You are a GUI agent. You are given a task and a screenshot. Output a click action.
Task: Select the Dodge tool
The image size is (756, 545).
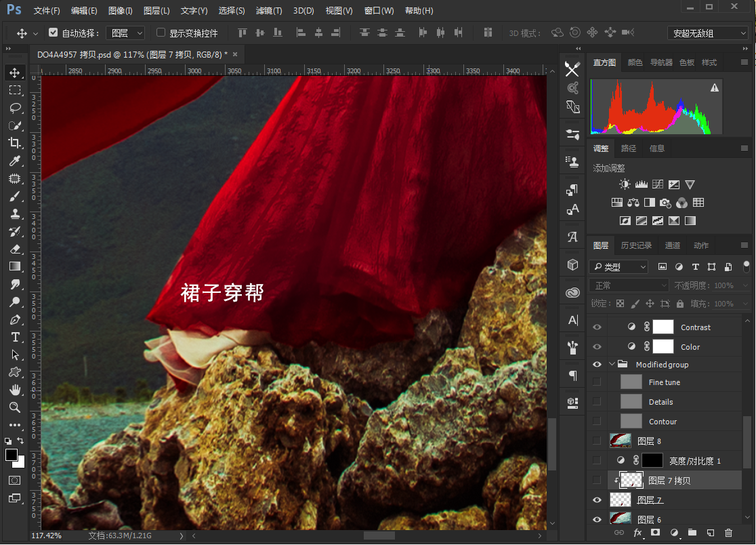14,302
